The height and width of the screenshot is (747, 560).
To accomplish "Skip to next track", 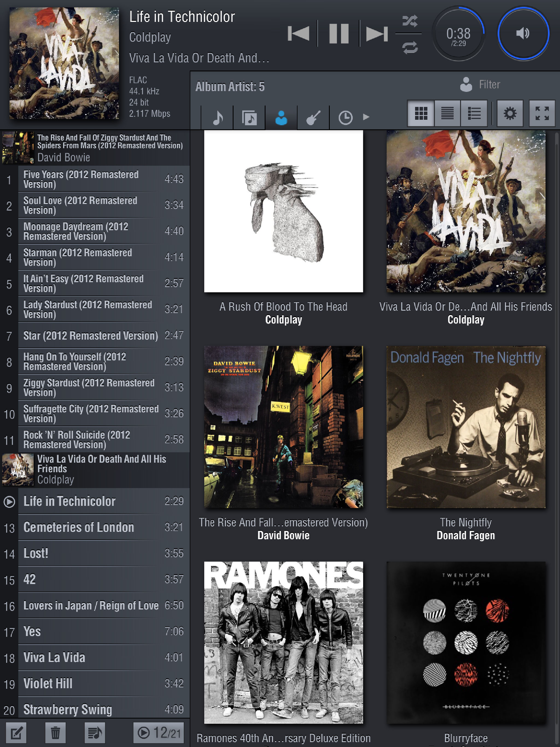I will 377,34.
